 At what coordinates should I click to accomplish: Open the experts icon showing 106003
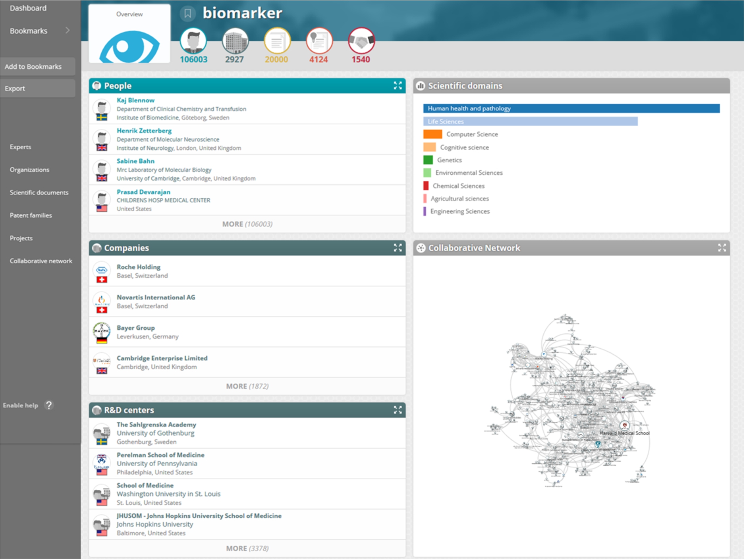pos(193,41)
